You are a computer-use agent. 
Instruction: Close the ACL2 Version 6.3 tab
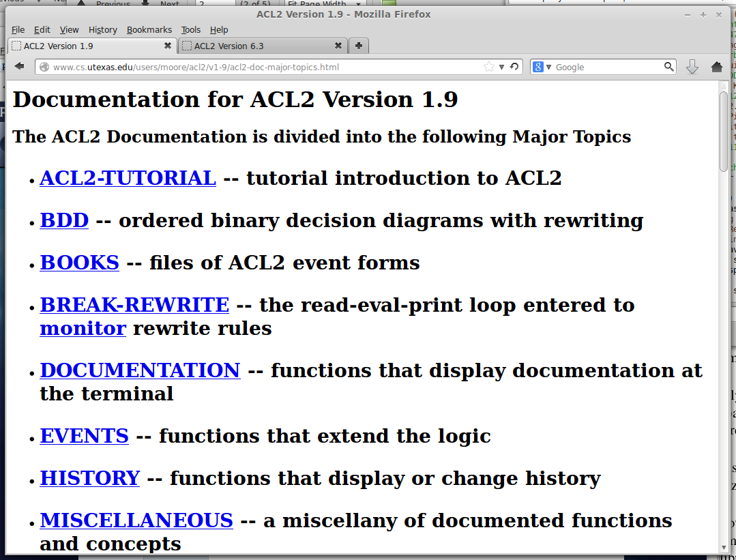pos(338,46)
